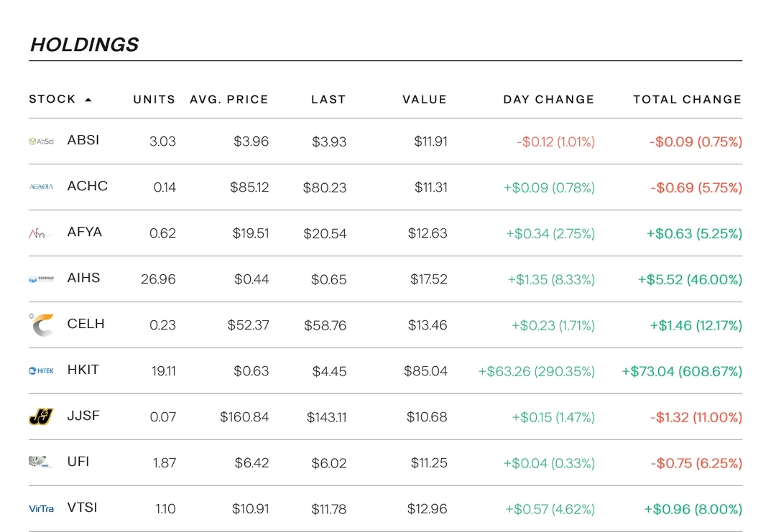Open the VTSI ticker symbol link

pyautogui.click(x=82, y=508)
